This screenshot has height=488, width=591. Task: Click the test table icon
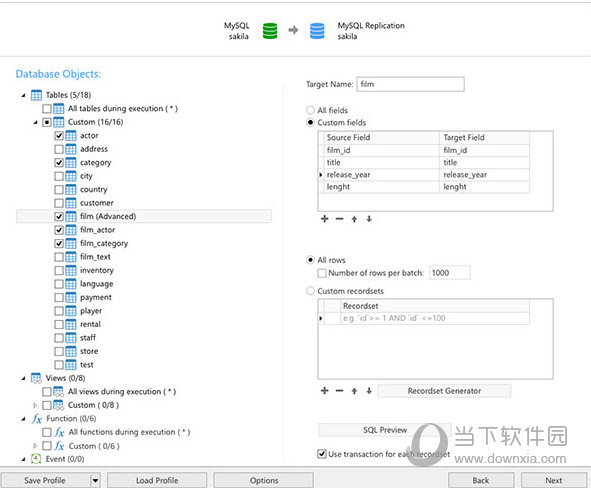click(x=70, y=365)
